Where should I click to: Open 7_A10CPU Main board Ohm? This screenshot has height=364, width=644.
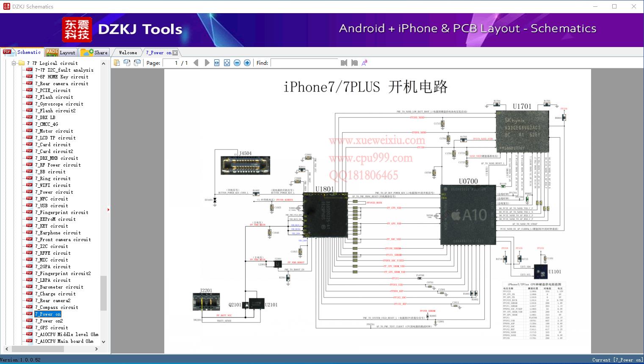tap(64, 341)
